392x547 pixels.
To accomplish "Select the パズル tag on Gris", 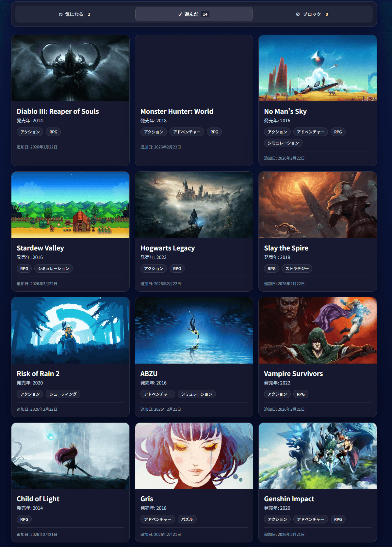I will pyautogui.click(x=187, y=520).
